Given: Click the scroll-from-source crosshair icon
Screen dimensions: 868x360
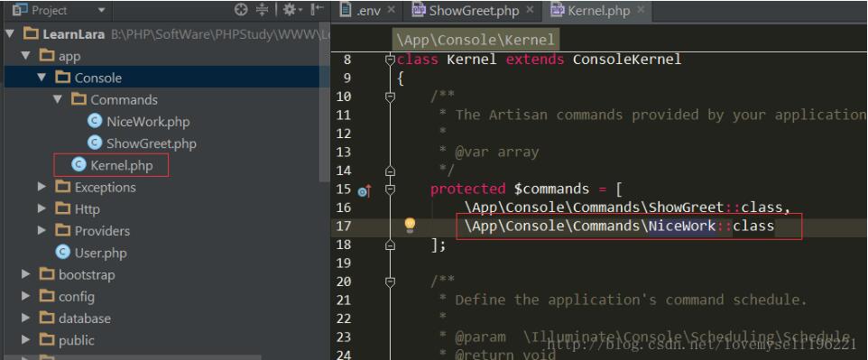Looking at the screenshot, I should [x=240, y=9].
